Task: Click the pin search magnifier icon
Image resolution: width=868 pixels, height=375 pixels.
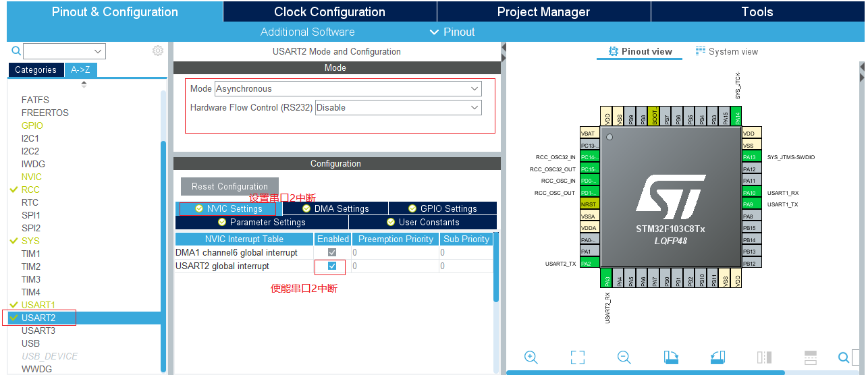Action: [x=844, y=357]
